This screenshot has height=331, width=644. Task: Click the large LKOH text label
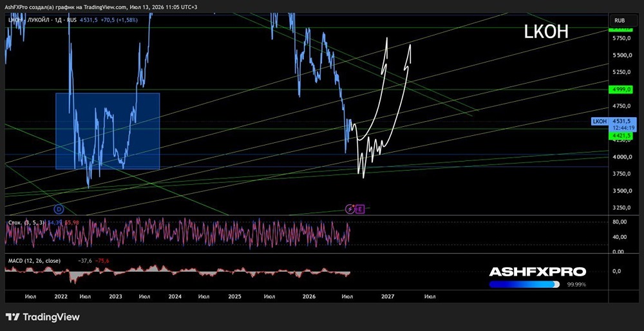[546, 32]
